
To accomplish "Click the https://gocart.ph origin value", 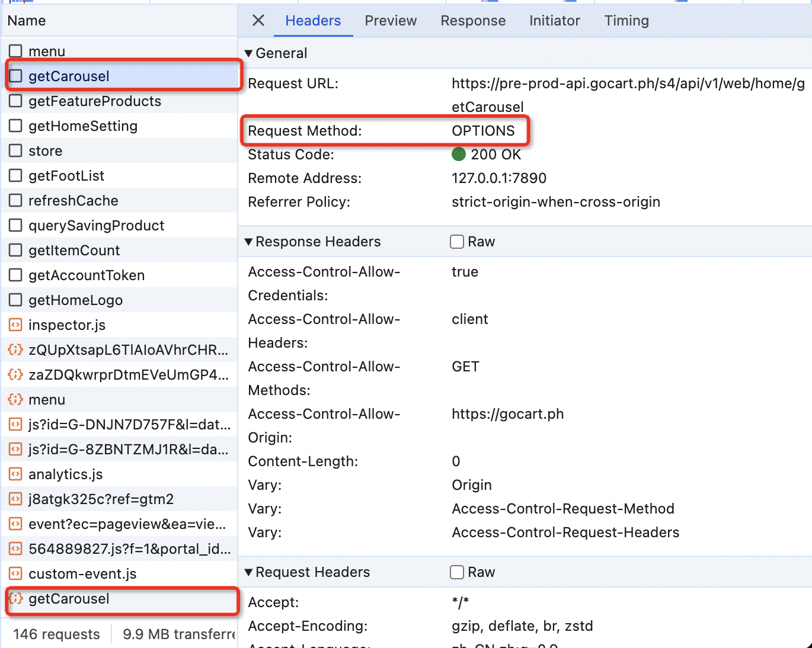I will point(508,414).
